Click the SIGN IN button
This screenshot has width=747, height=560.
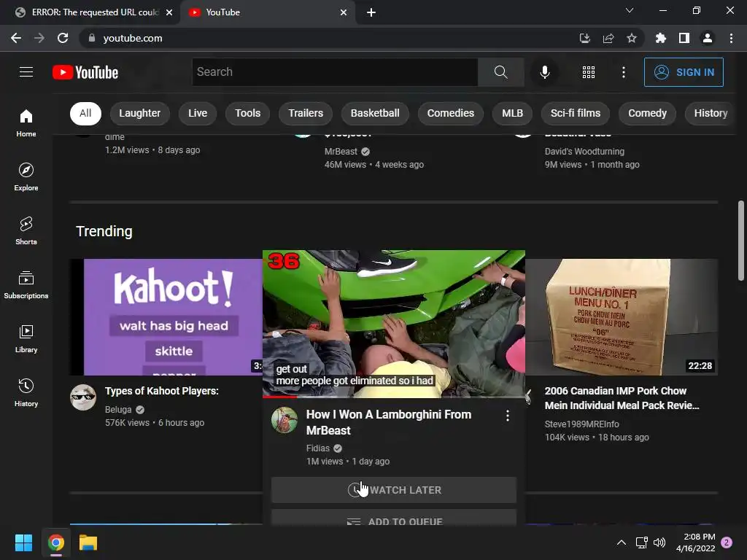coord(684,72)
